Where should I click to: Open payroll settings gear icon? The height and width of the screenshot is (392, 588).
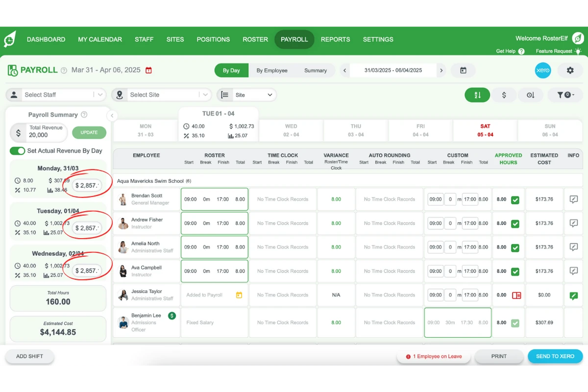click(570, 71)
